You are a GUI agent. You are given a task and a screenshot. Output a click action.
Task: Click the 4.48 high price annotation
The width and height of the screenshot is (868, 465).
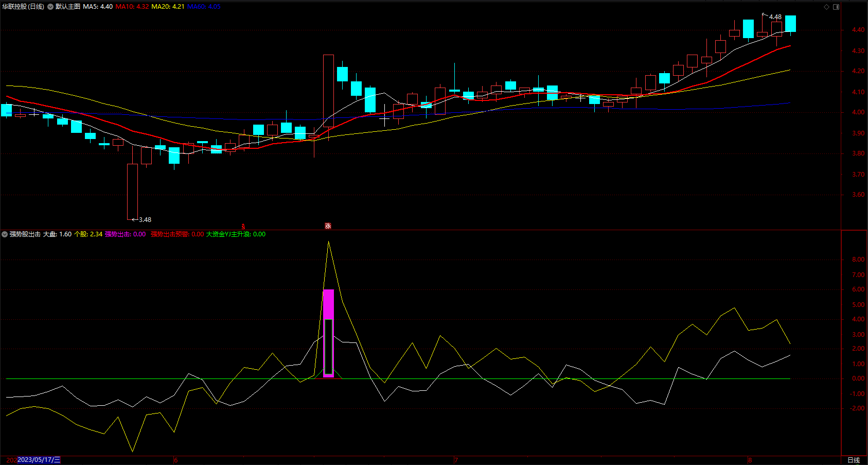point(775,17)
